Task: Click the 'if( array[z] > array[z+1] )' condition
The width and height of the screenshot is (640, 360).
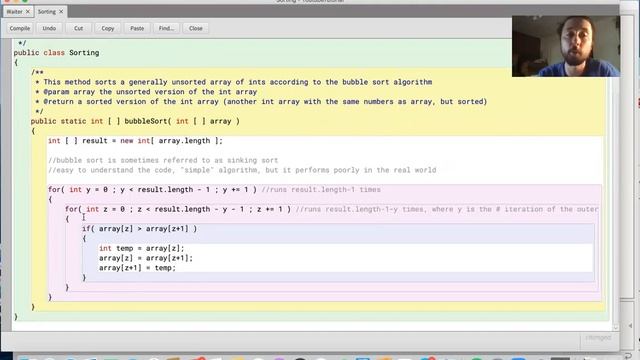Action: pos(140,229)
